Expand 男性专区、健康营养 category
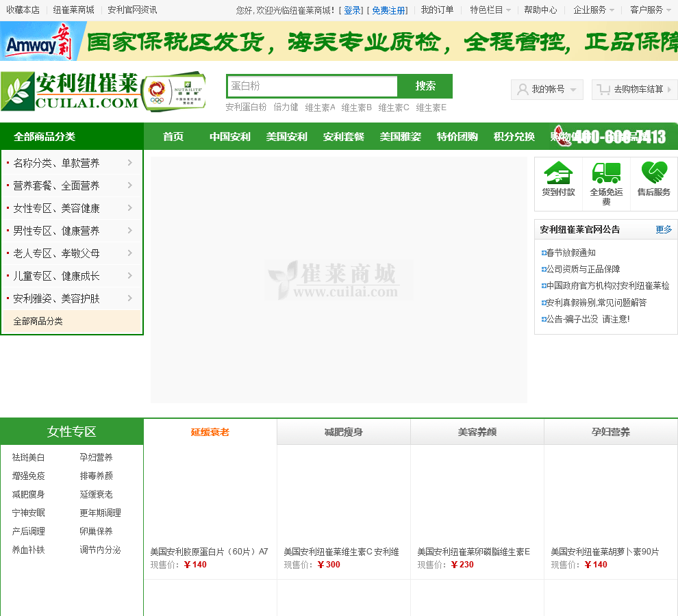Image resolution: width=678 pixels, height=616 pixels. coord(72,231)
